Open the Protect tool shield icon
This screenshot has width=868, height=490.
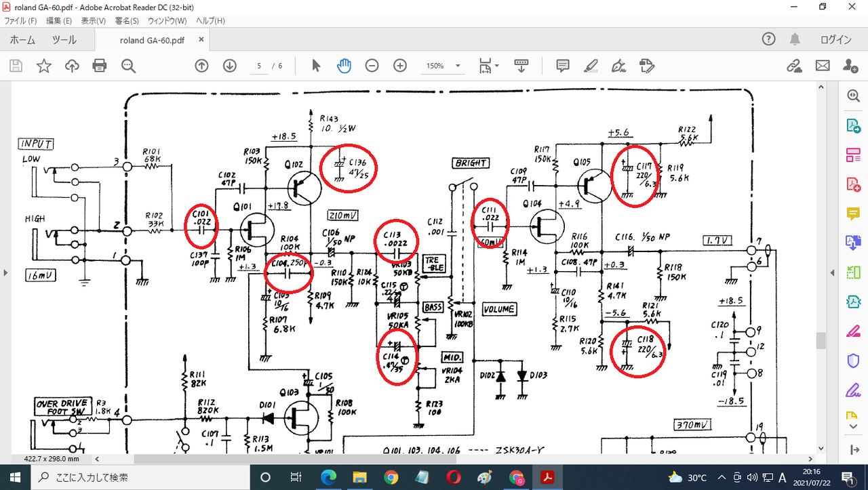point(853,360)
